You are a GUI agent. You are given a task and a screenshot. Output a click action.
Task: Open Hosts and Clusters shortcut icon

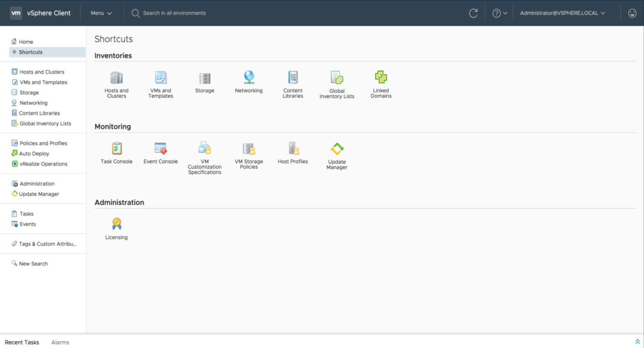(x=116, y=78)
